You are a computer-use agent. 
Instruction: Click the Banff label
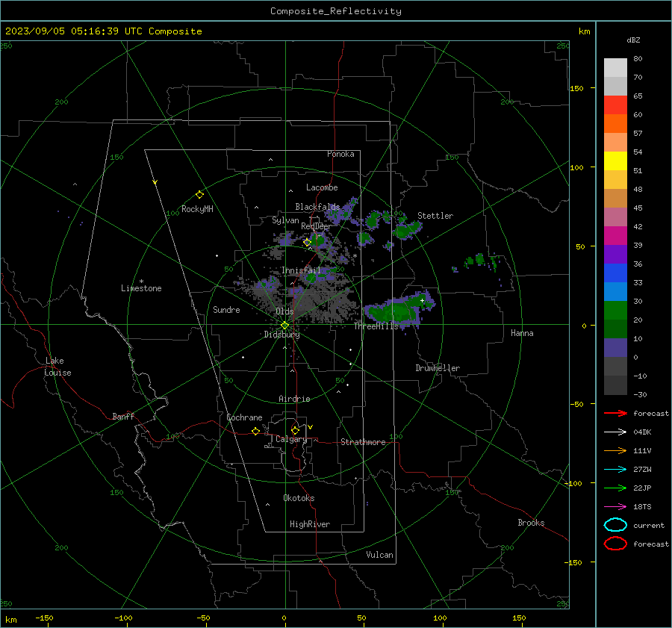123,416
